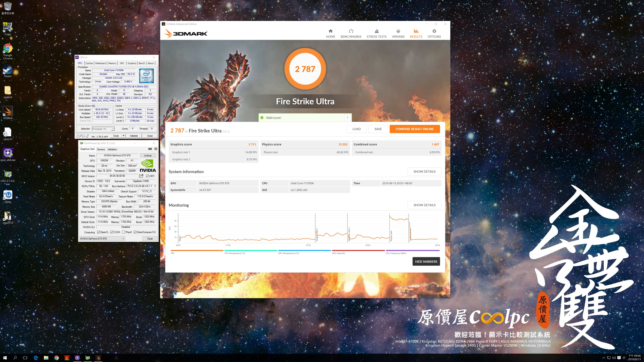Enable PhysX checkbox in GPU-Z
This screenshot has width=644, height=362.
pyautogui.click(x=123, y=232)
